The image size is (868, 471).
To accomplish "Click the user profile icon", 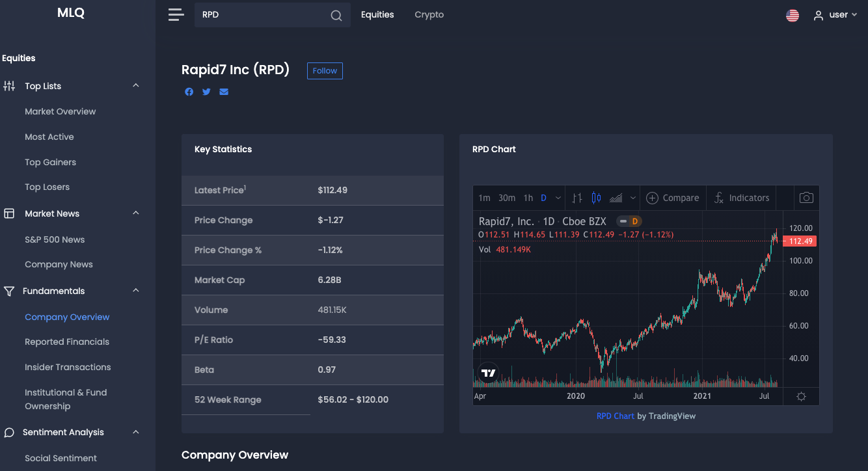I will tap(819, 15).
